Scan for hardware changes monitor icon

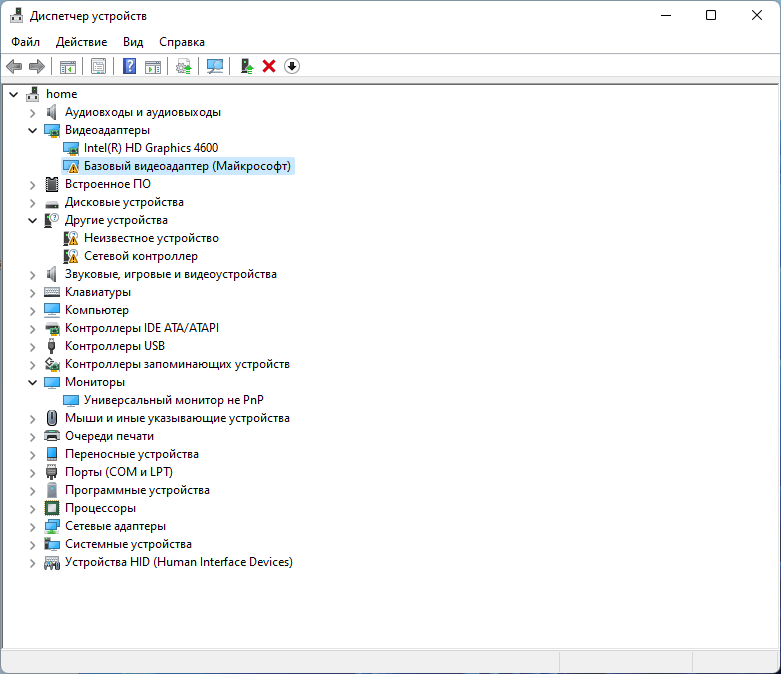[x=215, y=66]
